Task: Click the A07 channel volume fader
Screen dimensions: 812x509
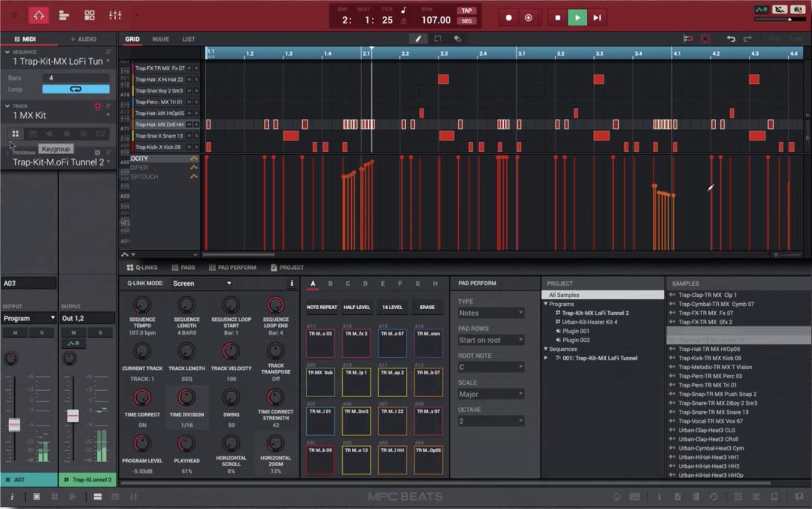Action: click(x=14, y=425)
